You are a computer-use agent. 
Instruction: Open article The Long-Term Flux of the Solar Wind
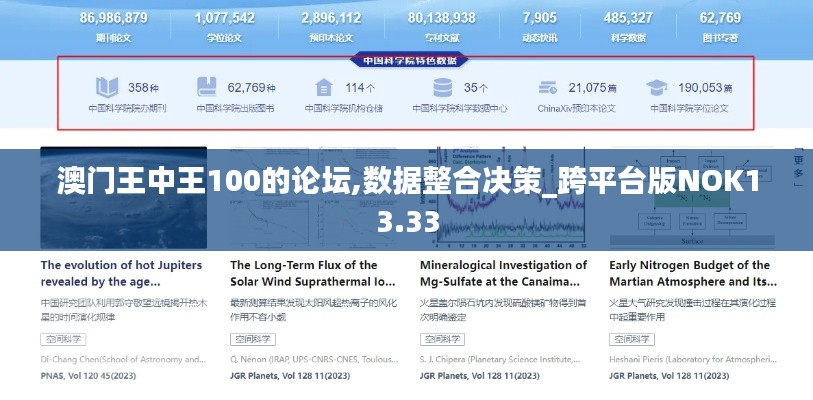(x=312, y=273)
